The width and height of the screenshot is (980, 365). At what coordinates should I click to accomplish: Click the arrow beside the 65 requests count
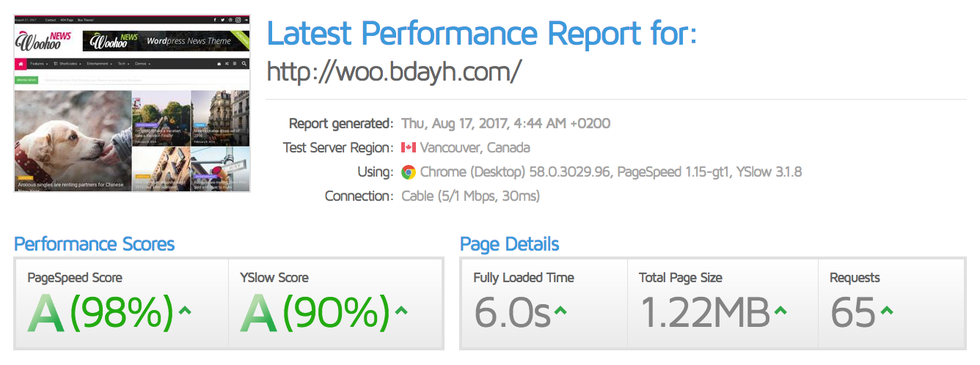click(x=886, y=311)
